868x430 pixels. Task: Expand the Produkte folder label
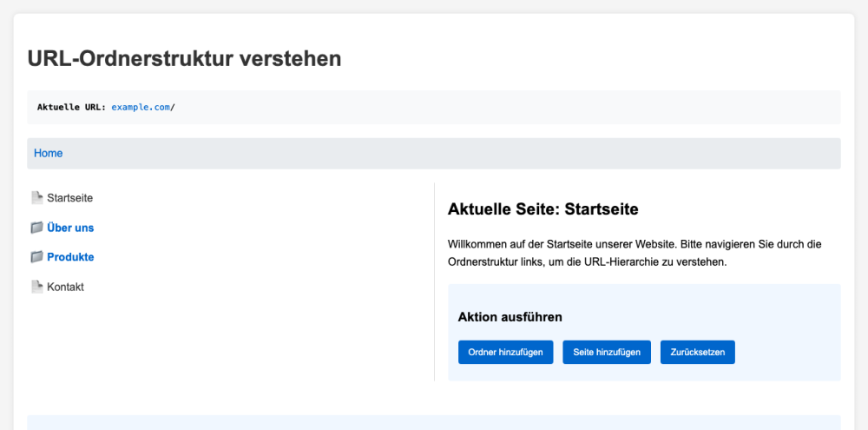pos(70,257)
